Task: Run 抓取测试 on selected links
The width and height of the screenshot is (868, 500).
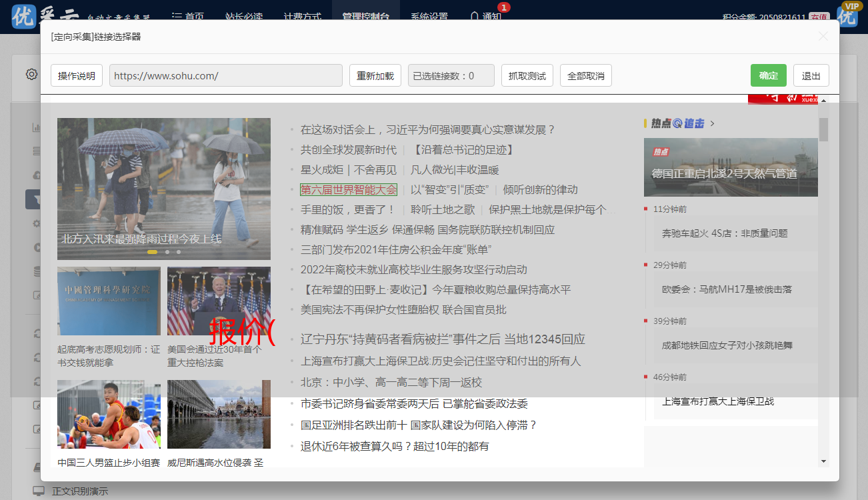Action: [527, 75]
